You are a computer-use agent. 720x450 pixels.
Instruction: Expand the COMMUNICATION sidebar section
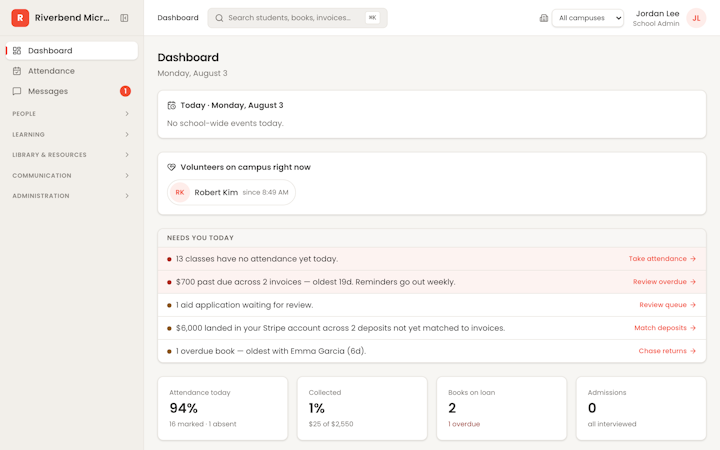pos(71,175)
